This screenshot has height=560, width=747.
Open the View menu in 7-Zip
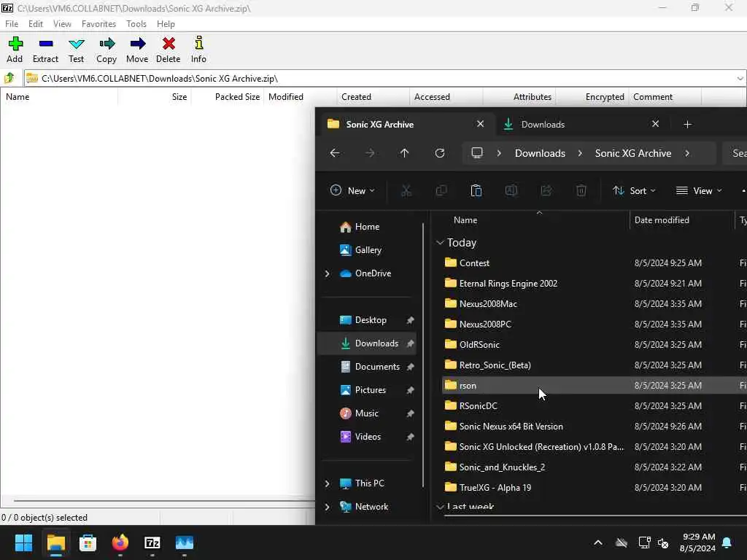pos(62,24)
